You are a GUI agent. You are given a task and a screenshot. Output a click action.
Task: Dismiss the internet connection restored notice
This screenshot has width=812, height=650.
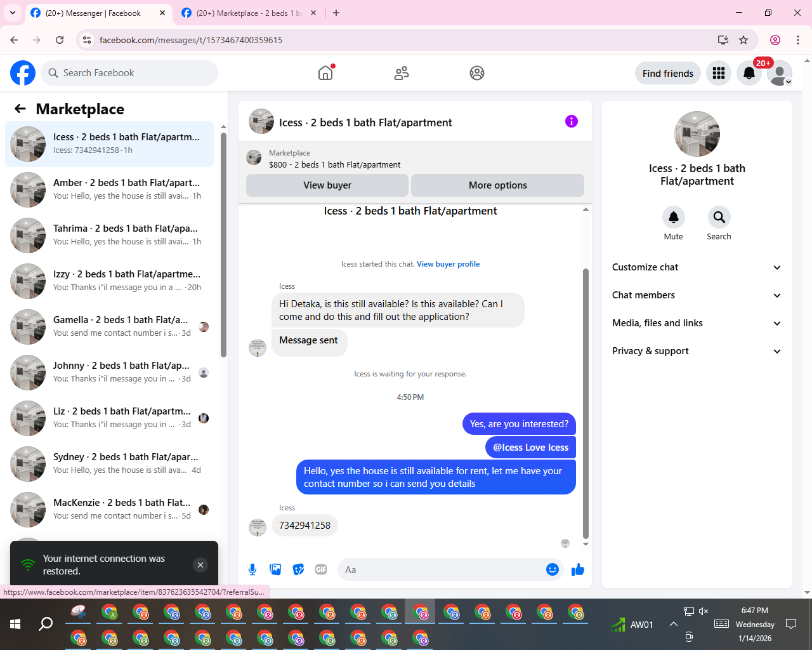200,565
